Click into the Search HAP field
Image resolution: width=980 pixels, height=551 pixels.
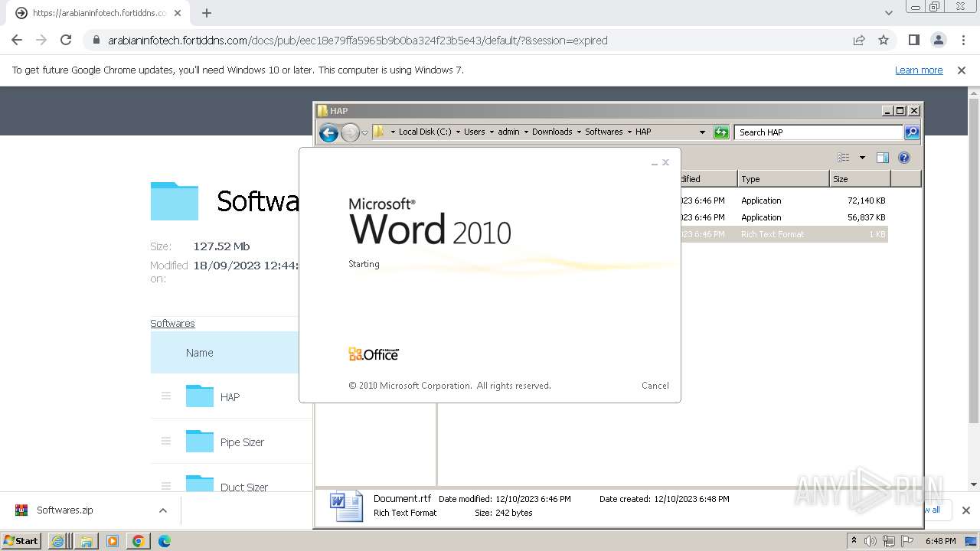click(x=818, y=132)
